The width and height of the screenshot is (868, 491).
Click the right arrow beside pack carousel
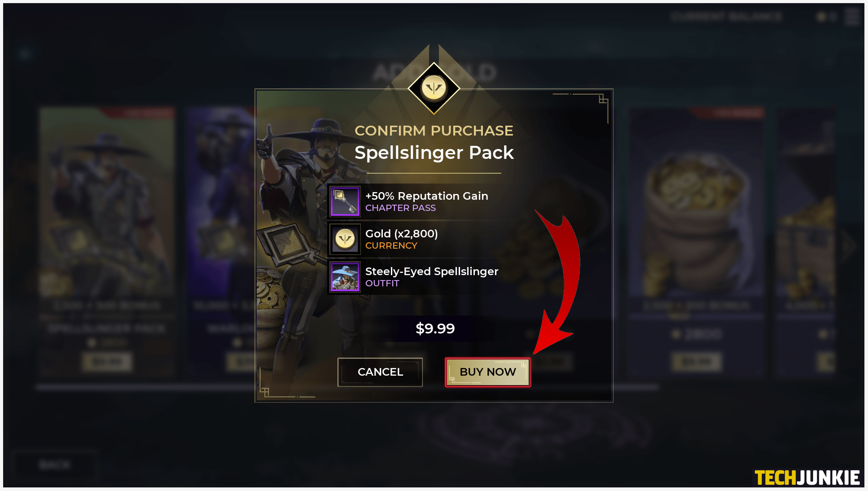click(850, 245)
